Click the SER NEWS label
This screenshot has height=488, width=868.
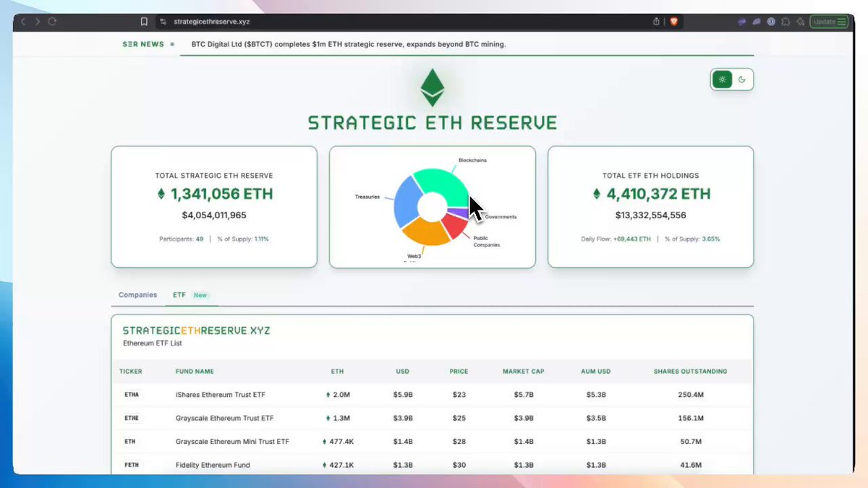pos(143,44)
